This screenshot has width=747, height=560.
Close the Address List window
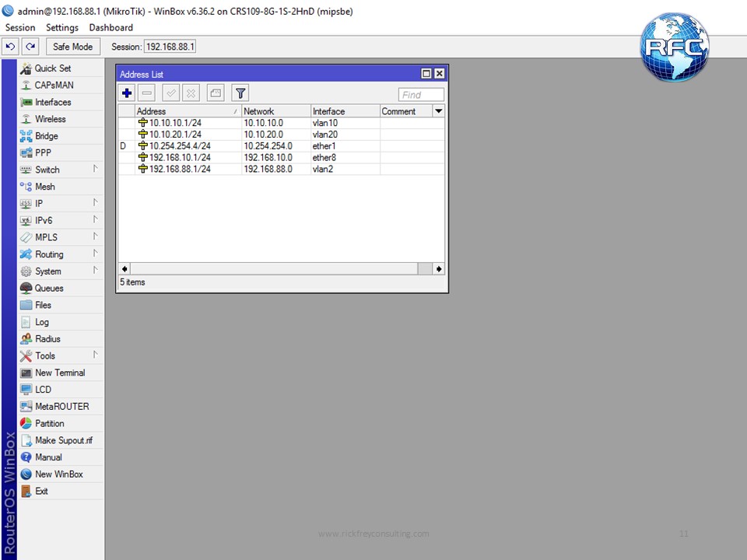click(x=439, y=74)
